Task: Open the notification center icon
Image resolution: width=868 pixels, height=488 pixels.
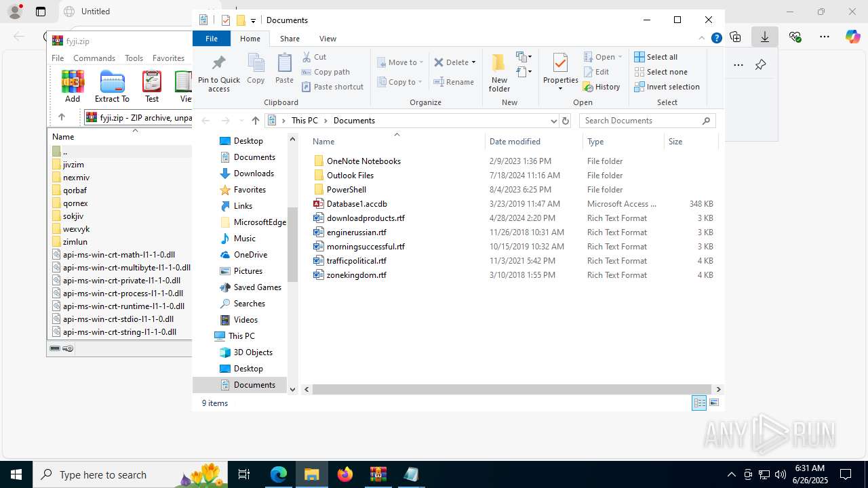Action: click(846, 474)
